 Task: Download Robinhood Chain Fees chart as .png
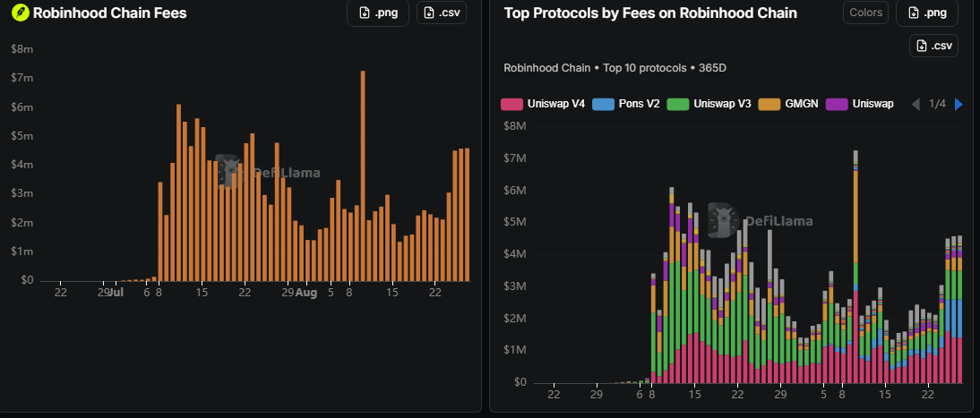pyautogui.click(x=377, y=13)
